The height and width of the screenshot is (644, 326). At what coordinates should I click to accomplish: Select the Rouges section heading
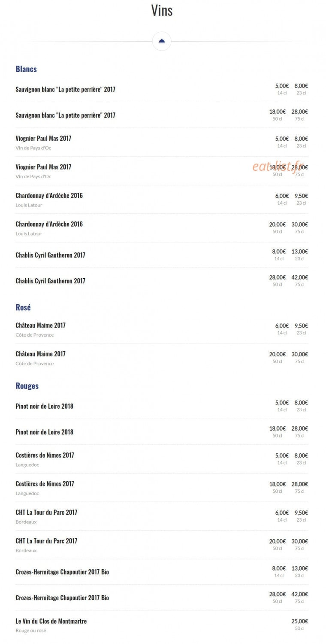click(x=27, y=386)
